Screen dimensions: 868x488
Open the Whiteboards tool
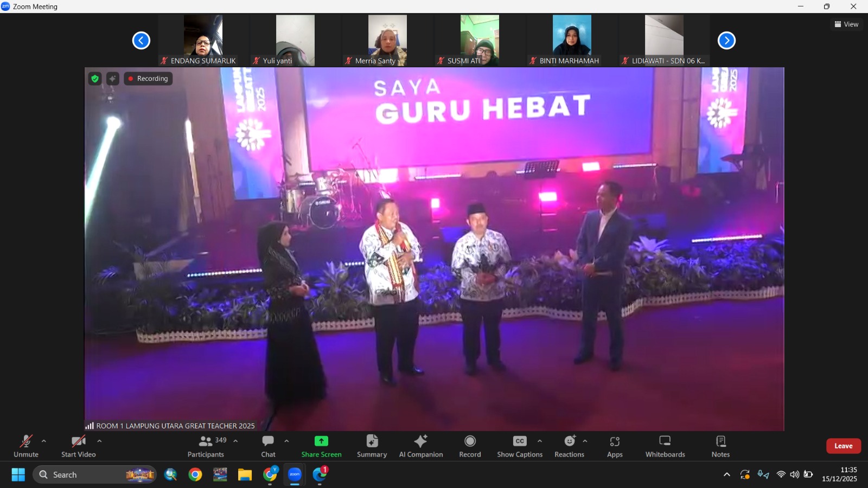coord(665,446)
